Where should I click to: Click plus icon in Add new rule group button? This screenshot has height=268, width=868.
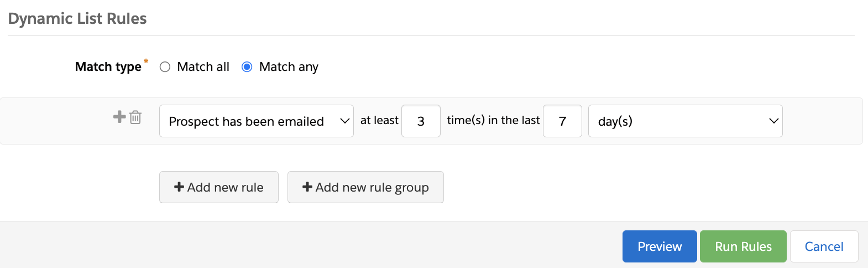pyautogui.click(x=307, y=187)
